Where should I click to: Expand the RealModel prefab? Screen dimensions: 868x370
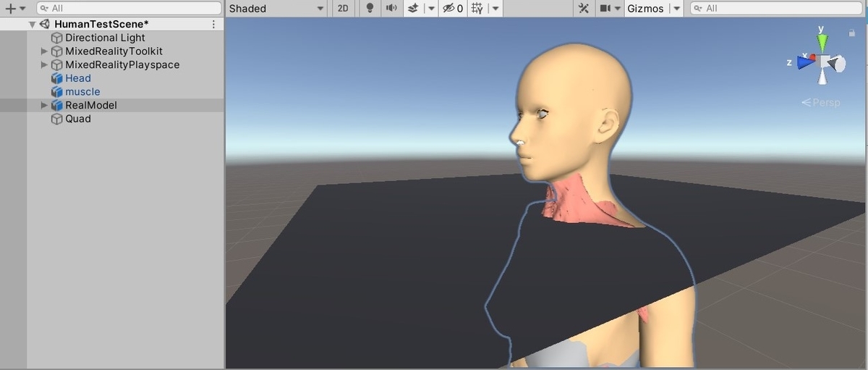click(x=44, y=105)
